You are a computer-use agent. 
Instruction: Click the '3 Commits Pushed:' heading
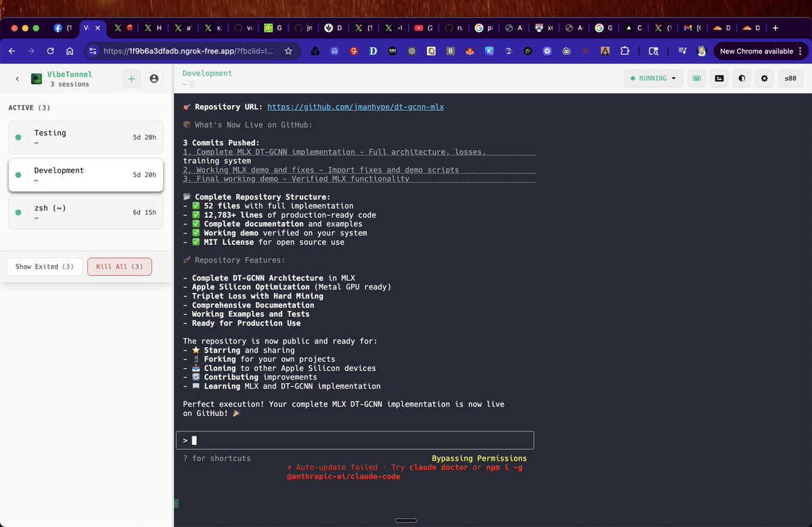pyautogui.click(x=221, y=143)
